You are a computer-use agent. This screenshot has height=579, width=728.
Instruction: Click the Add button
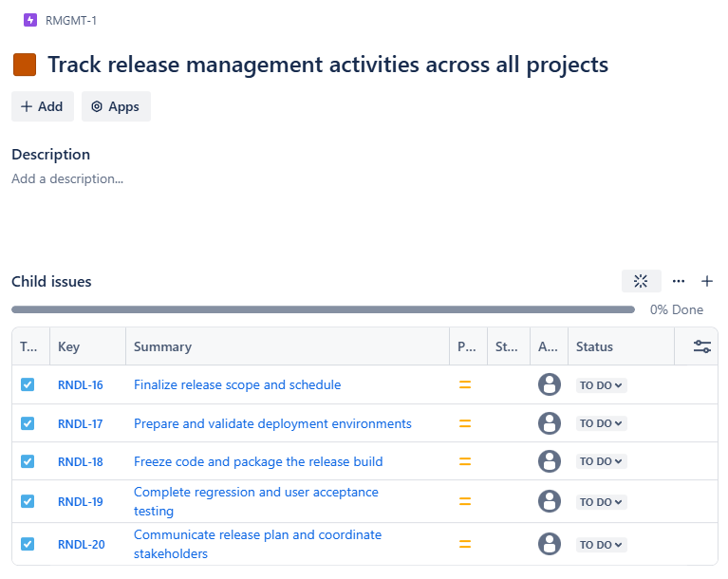42,106
